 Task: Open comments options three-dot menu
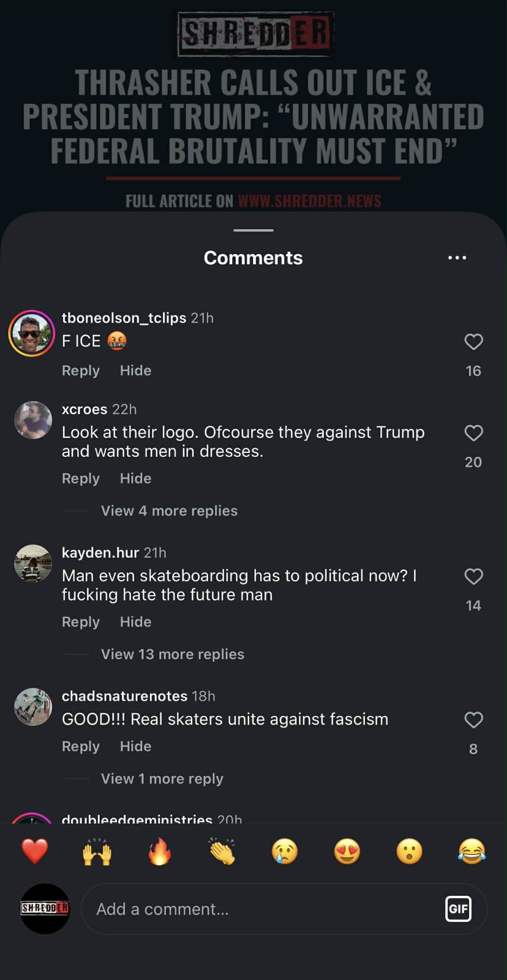click(457, 258)
